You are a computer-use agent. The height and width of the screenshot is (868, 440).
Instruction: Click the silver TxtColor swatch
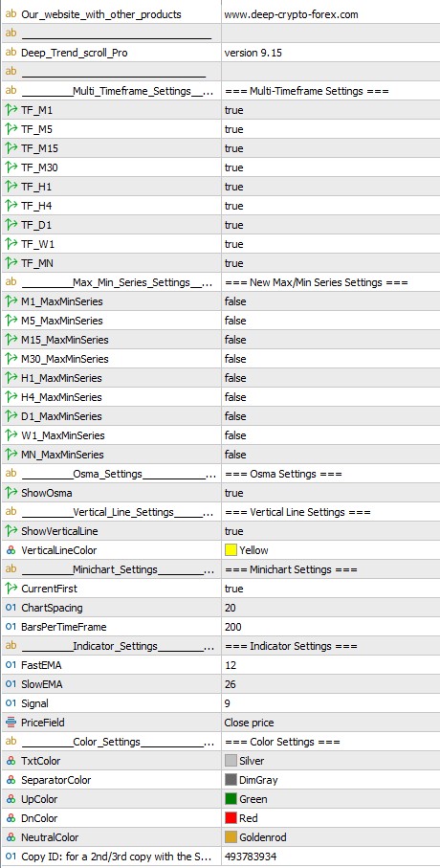click(x=231, y=761)
